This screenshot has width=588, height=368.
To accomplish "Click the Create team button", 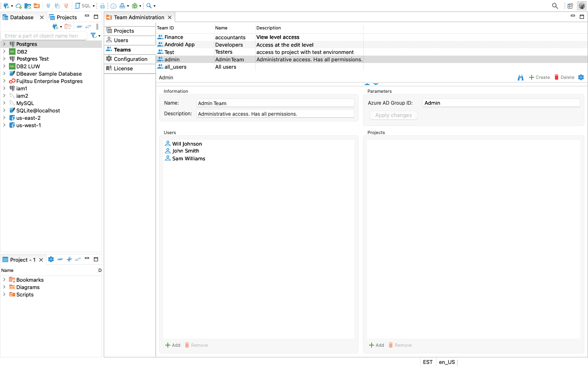I will pos(539,77).
